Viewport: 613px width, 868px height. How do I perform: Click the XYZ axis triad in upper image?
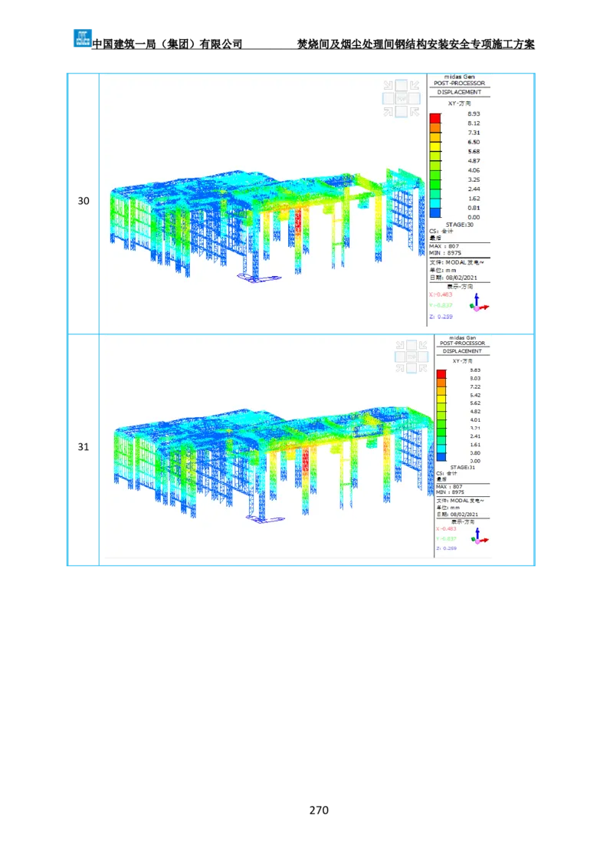tap(479, 303)
